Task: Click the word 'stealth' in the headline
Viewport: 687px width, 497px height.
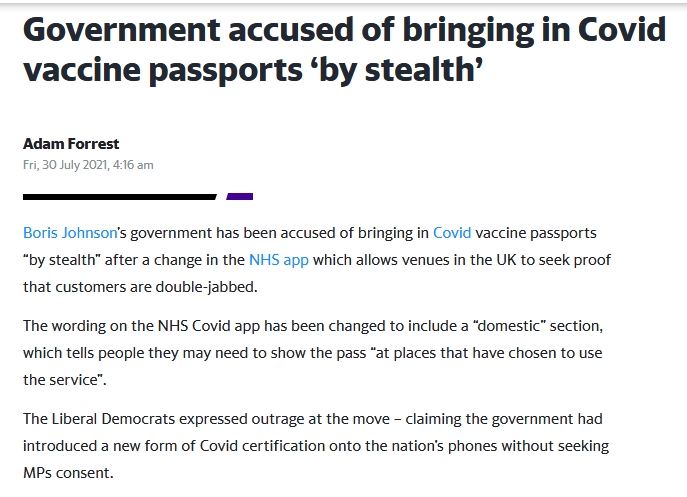Action: [421, 71]
